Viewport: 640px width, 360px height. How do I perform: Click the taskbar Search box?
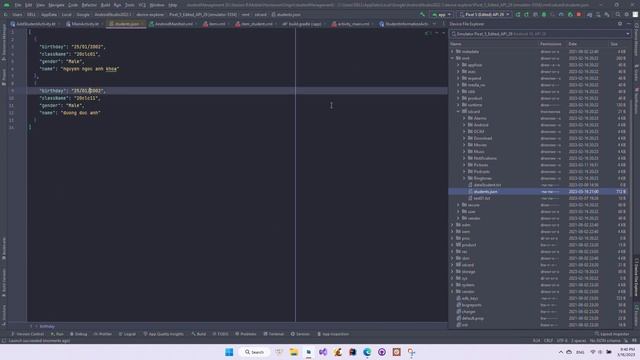255,352
